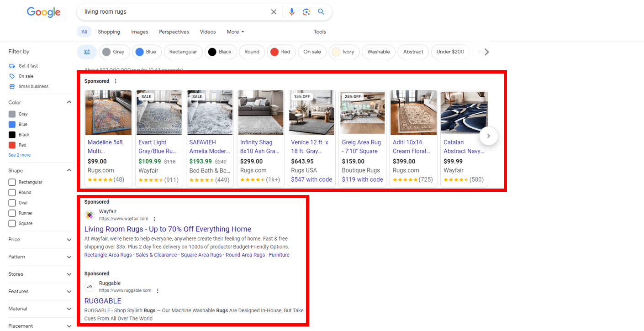
Task: Switch to the Videos tab
Action: [x=208, y=32]
